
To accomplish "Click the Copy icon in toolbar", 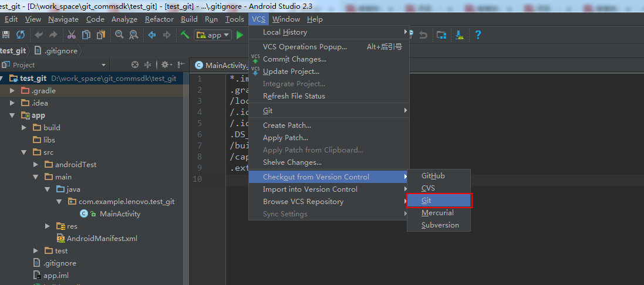I will click(86, 35).
